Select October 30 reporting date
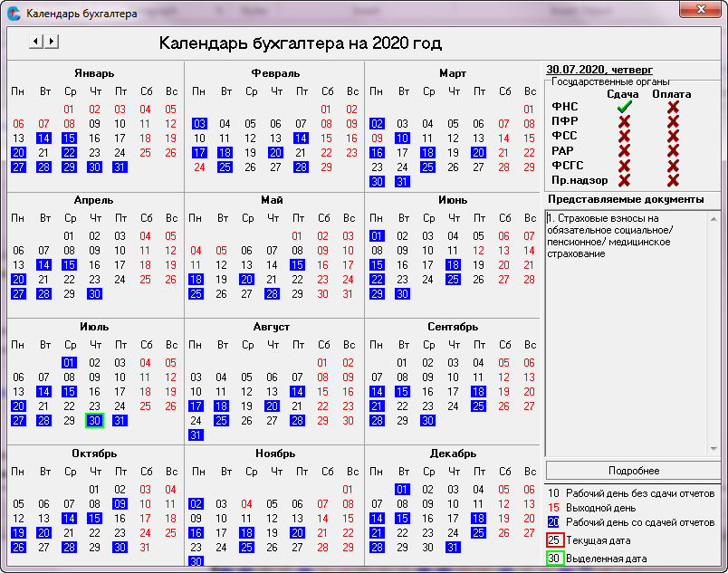The height and width of the screenshot is (573, 728). [120, 547]
